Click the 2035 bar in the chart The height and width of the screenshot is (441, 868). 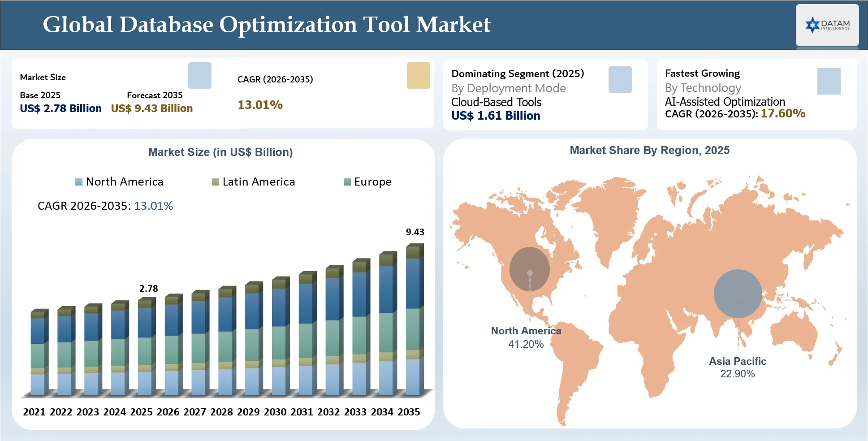415,320
